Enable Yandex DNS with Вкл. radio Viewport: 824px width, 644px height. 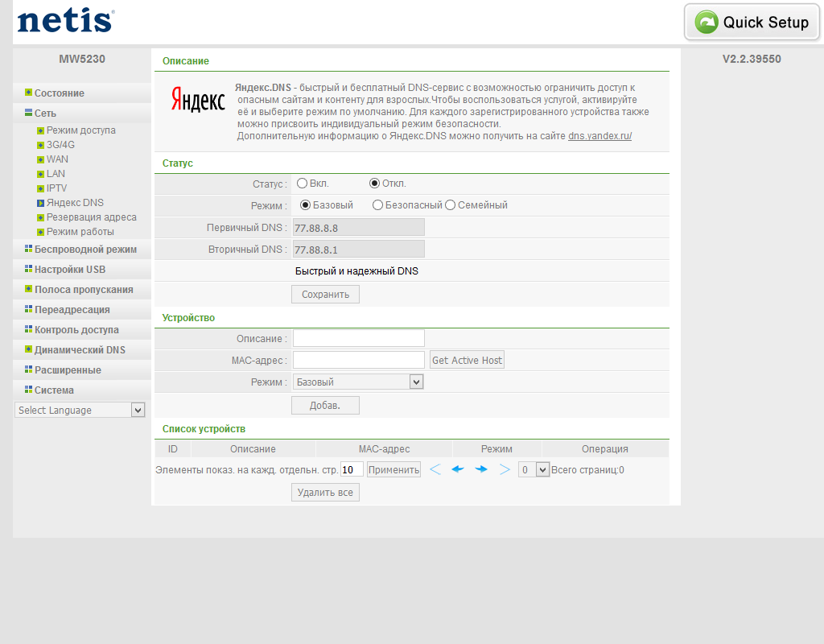[303, 184]
